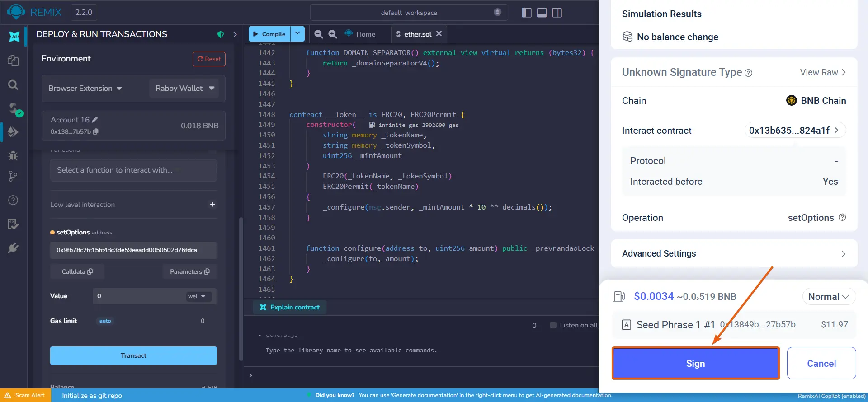Click the setOptions address input field
The image size is (868, 402).
click(x=133, y=250)
